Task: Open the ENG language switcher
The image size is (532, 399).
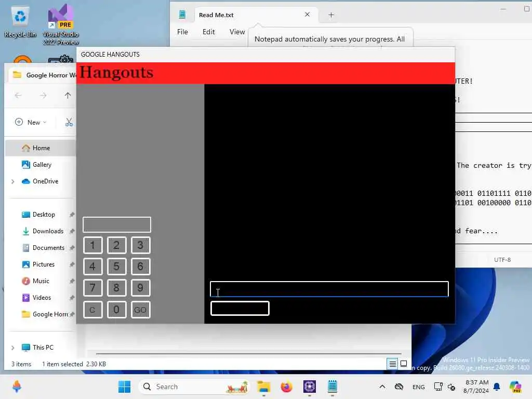Action: (x=419, y=387)
